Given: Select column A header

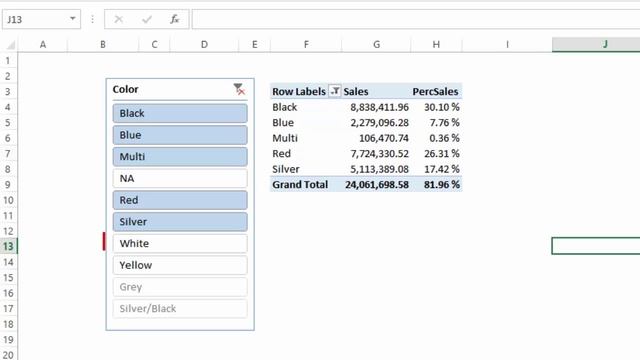Looking at the screenshot, I should coord(43,44).
